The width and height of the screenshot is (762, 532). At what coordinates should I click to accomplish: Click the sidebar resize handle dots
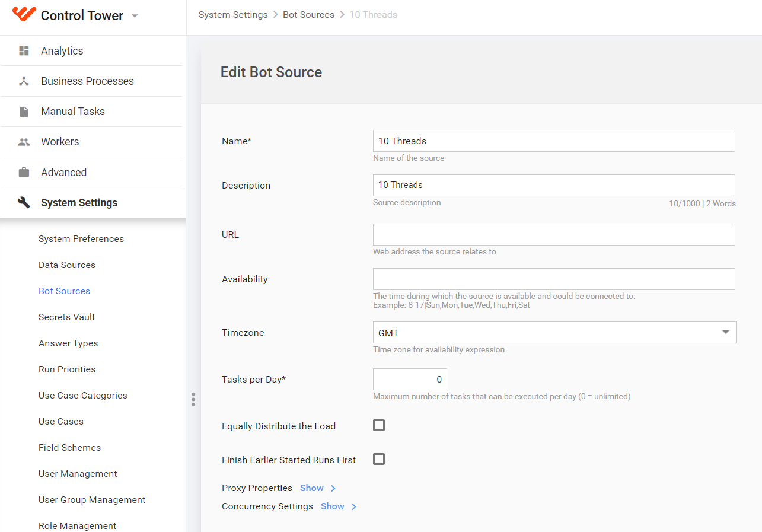pos(193,399)
